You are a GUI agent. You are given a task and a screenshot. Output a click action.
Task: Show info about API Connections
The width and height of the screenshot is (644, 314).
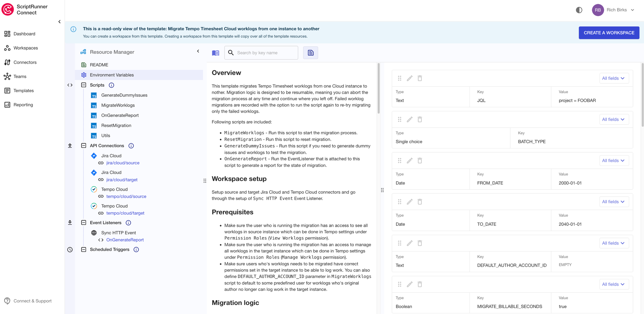coord(131,146)
